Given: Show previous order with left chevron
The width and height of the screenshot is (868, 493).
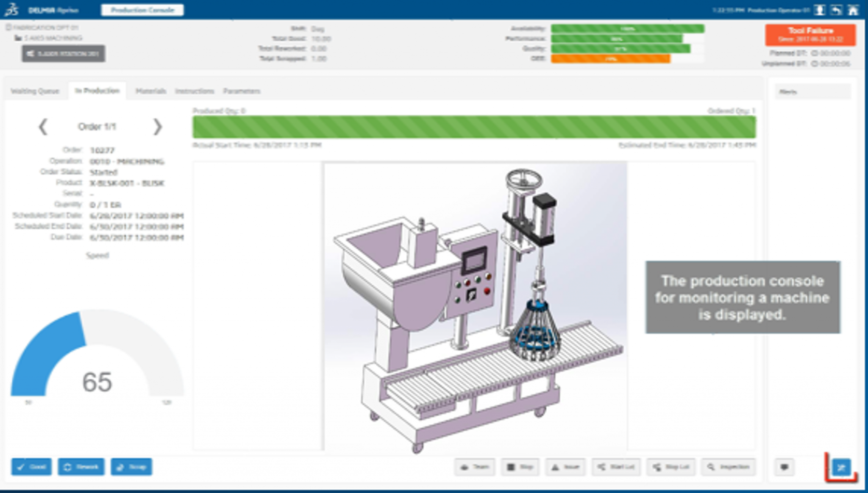Looking at the screenshot, I should [x=43, y=127].
